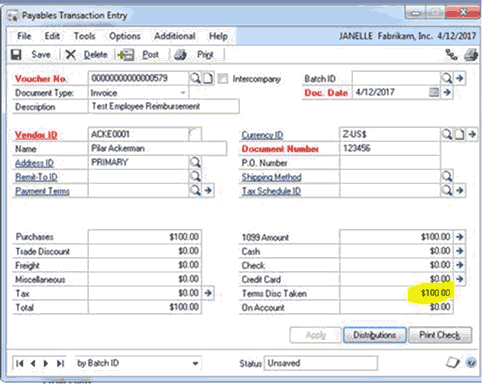
Task: Open the 'by Batch ID' sort dropdown
Action: point(138,363)
